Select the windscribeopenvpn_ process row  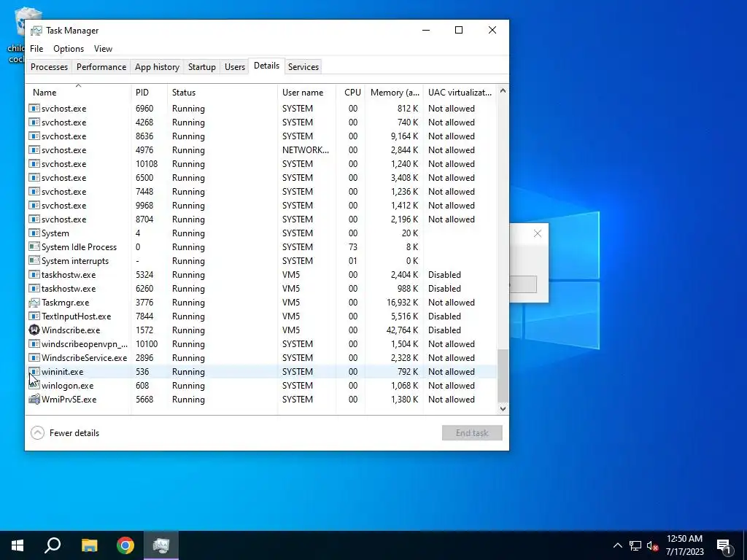[262, 344]
